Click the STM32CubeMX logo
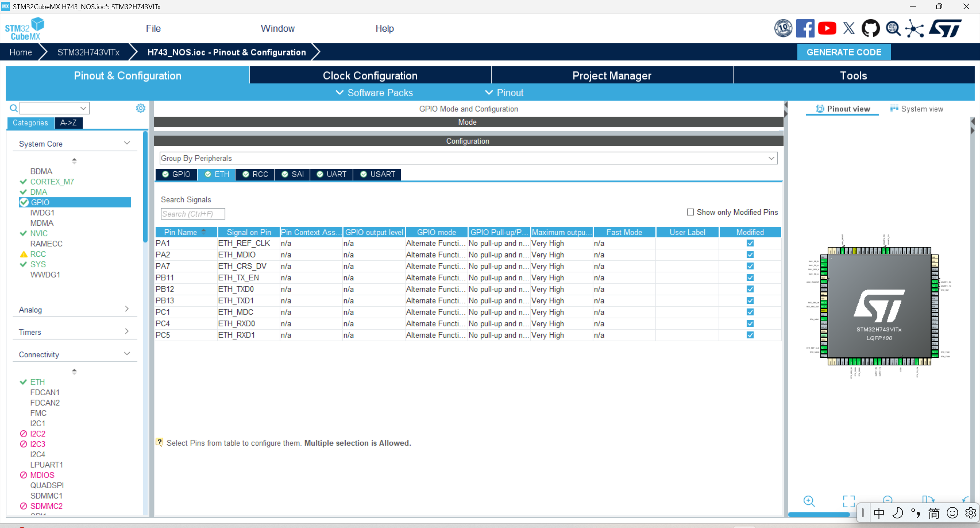This screenshot has height=528, width=980. (24, 29)
